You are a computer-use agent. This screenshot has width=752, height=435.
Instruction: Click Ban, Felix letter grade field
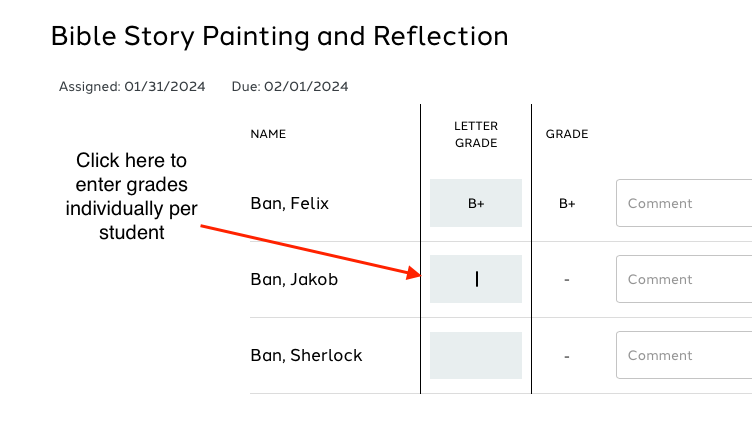476,203
